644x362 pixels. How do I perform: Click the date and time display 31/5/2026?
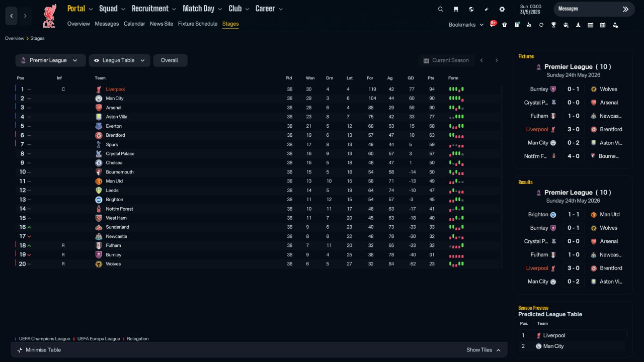coord(530,9)
